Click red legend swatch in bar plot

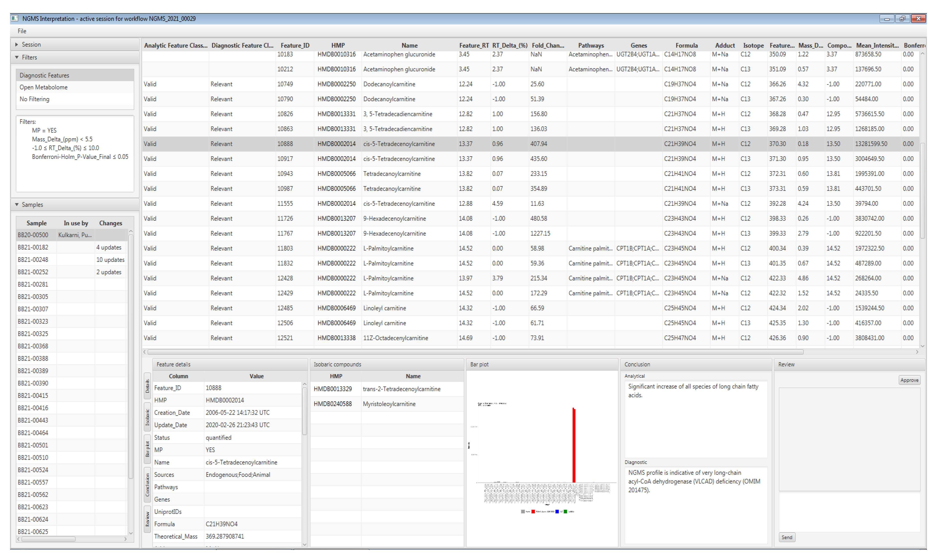pyautogui.click(x=533, y=512)
